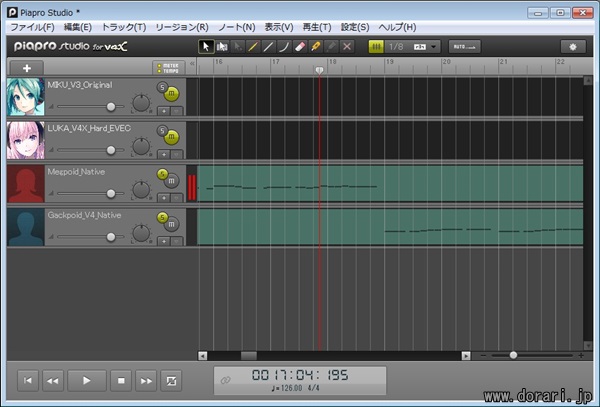
Task: Jump to start with skip-back button
Action: pos(28,381)
